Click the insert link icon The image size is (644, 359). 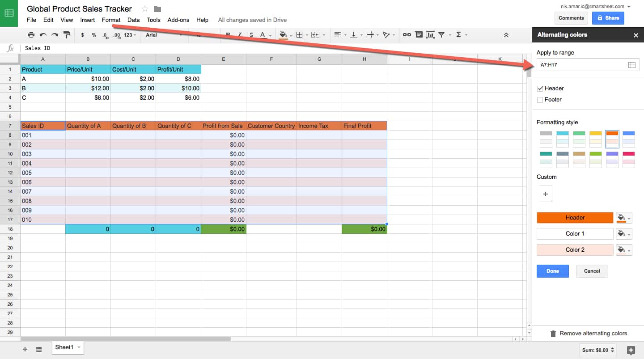(x=407, y=35)
